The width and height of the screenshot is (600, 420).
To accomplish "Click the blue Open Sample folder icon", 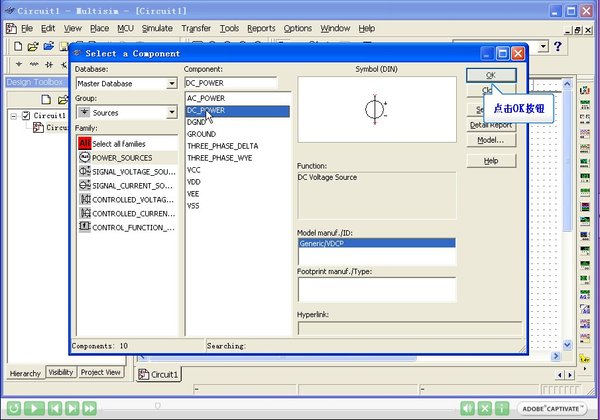I will pyautogui.click(x=49, y=46).
